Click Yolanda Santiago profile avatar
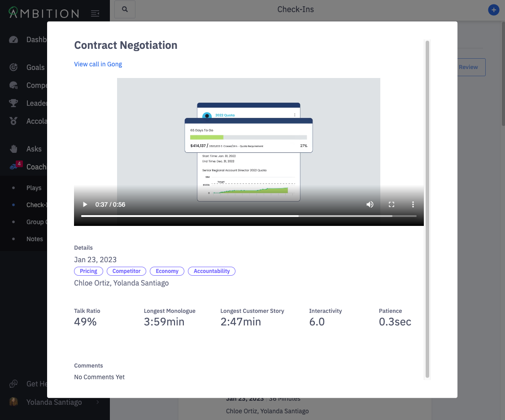The height and width of the screenshot is (420, 505). [13, 402]
